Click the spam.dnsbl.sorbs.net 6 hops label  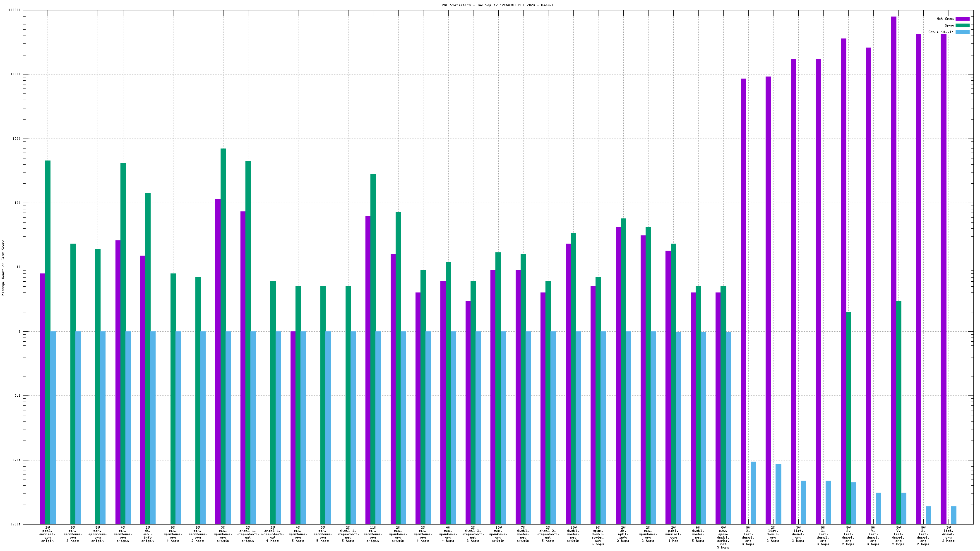[598, 536]
